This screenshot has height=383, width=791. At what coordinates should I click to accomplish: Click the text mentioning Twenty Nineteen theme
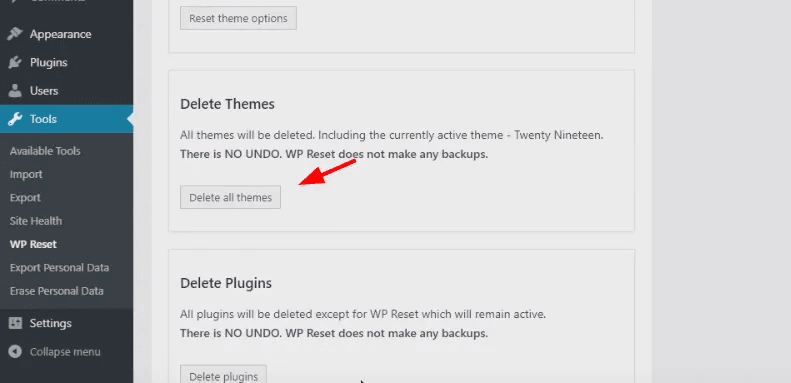[x=392, y=135]
